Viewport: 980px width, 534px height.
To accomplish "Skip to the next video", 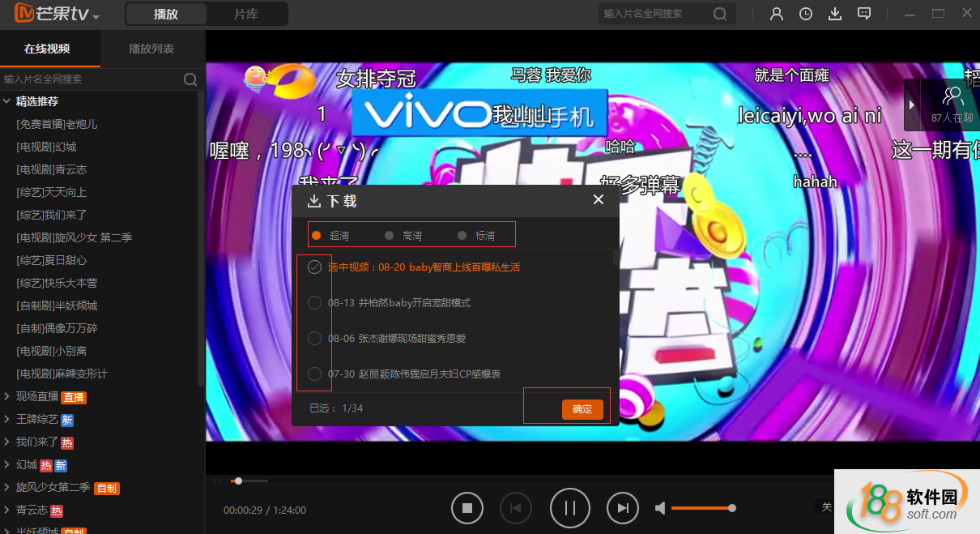I will [x=623, y=508].
